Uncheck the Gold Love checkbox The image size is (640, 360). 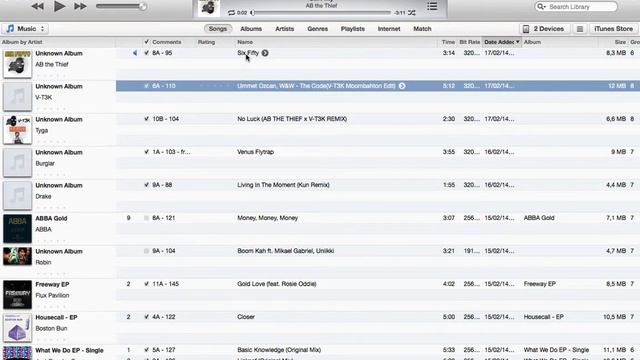coord(147,284)
